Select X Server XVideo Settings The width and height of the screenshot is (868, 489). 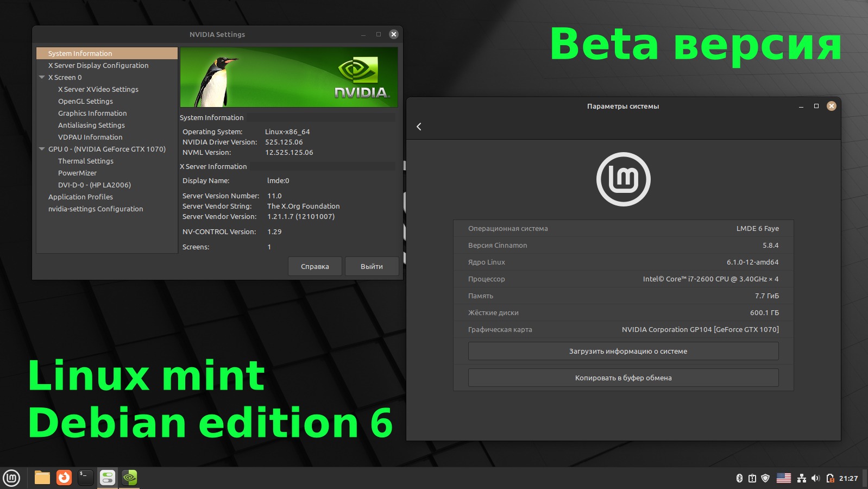pyautogui.click(x=98, y=89)
